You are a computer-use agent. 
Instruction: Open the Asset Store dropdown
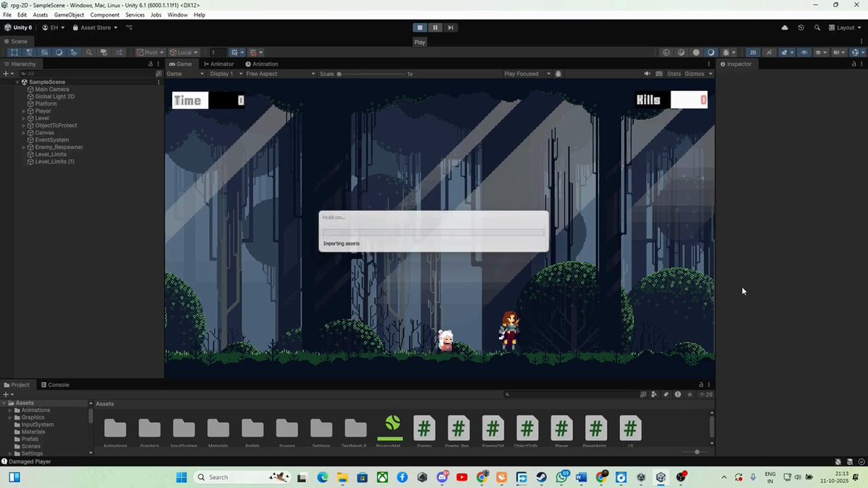(95, 27)
